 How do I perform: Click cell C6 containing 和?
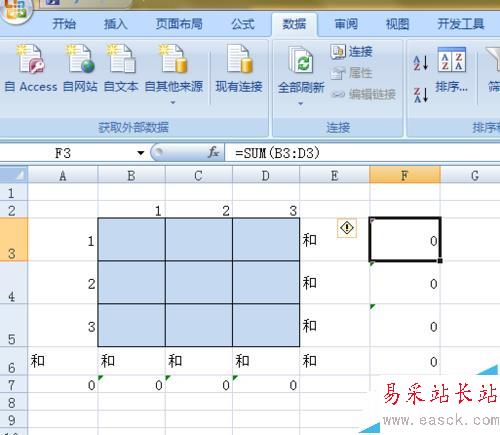coord(199,361)
